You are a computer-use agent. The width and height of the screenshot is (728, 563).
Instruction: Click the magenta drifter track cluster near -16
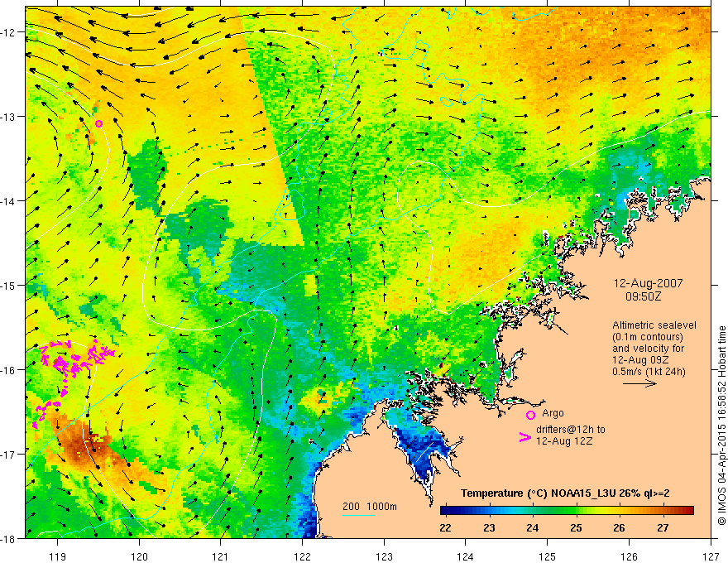[x=77, y=358]
